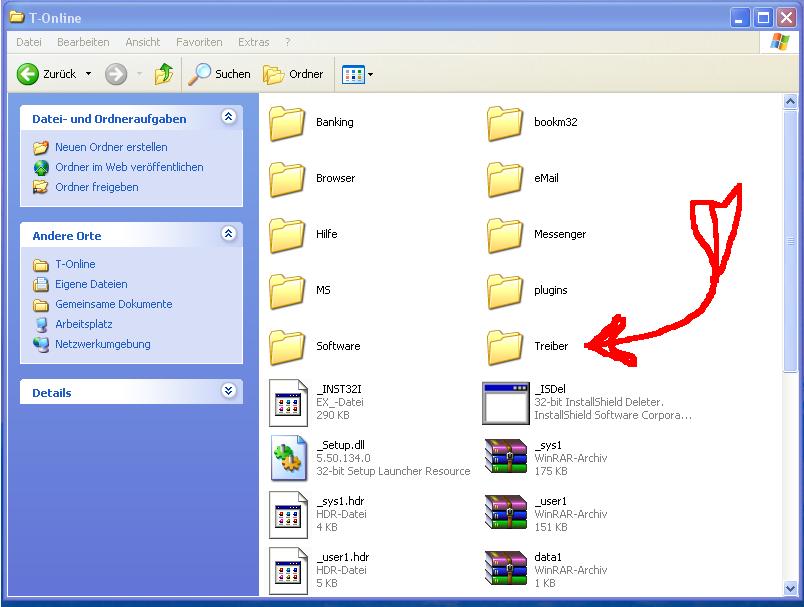Go to T-Online in Andere Orte

coord(75,264)
